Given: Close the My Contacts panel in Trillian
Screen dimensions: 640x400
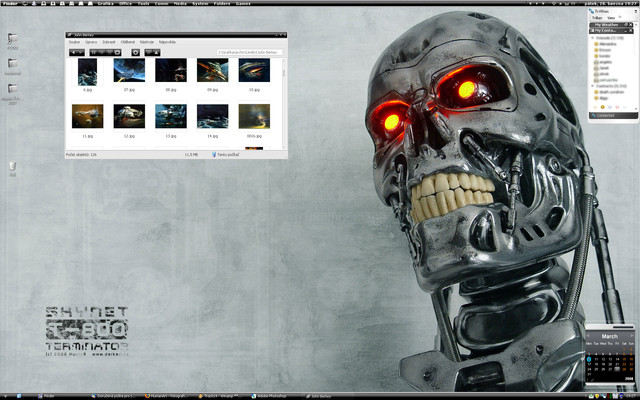Looking at the screenshot, I should pyautogui.click(x=631, y=31).
